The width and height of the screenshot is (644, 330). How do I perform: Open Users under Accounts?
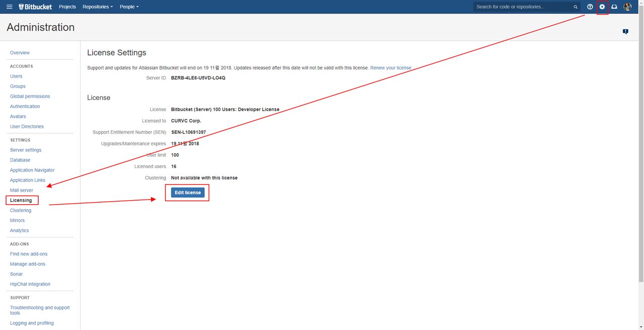(16, 76)
